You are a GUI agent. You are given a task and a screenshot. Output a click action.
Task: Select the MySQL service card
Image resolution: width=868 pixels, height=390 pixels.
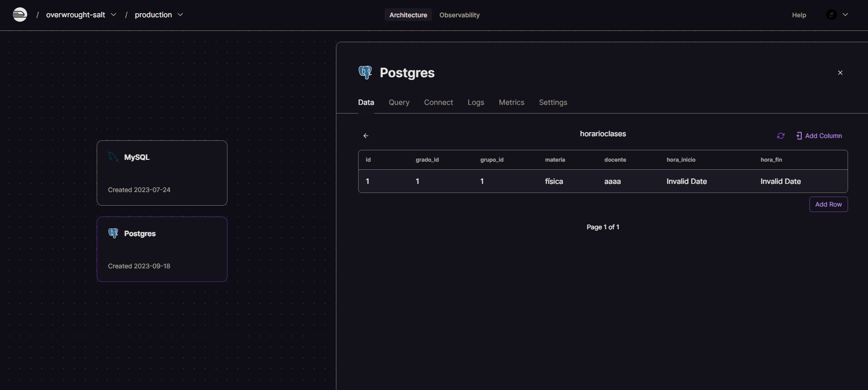[x=162, y=173]
